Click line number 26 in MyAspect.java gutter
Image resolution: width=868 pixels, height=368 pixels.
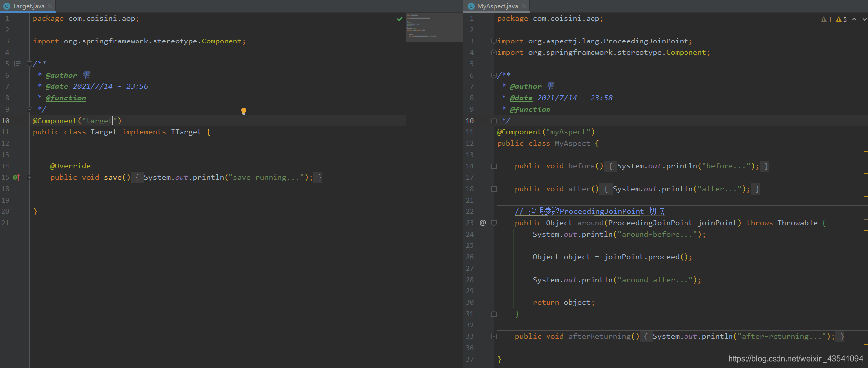(x=470, y=257)
